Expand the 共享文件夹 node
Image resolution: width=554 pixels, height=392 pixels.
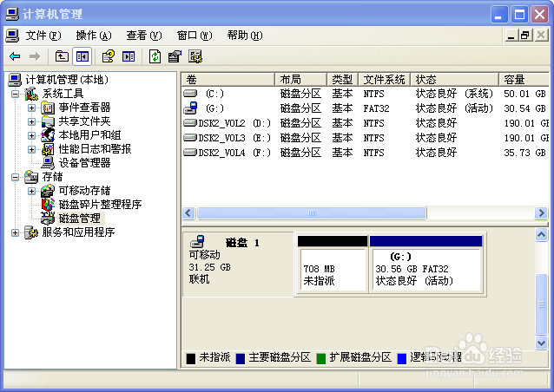click(31, 121)
